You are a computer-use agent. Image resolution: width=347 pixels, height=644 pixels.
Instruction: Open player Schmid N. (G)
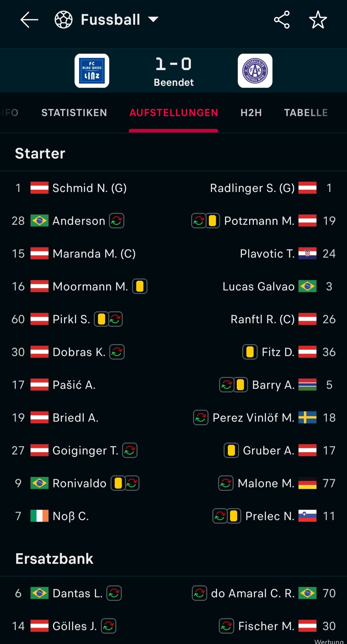(x=89, y=188)
